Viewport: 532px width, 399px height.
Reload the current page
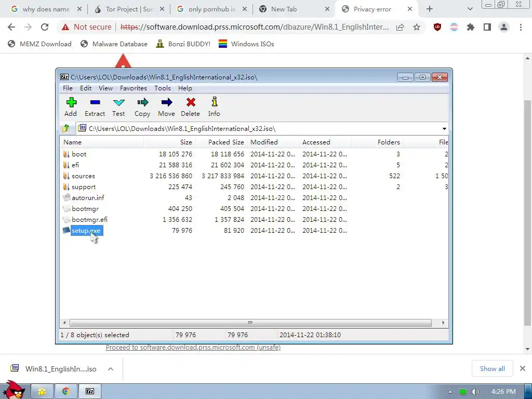(45, 27)
